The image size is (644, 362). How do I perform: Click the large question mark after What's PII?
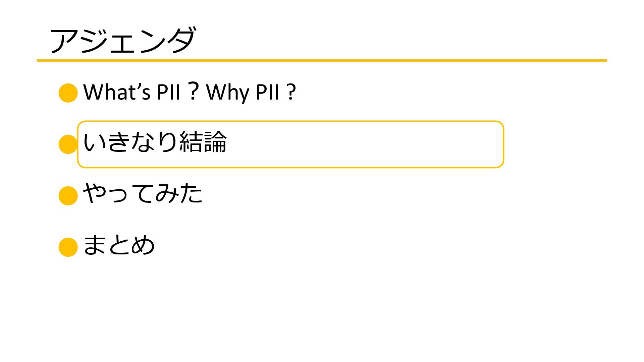193,91
